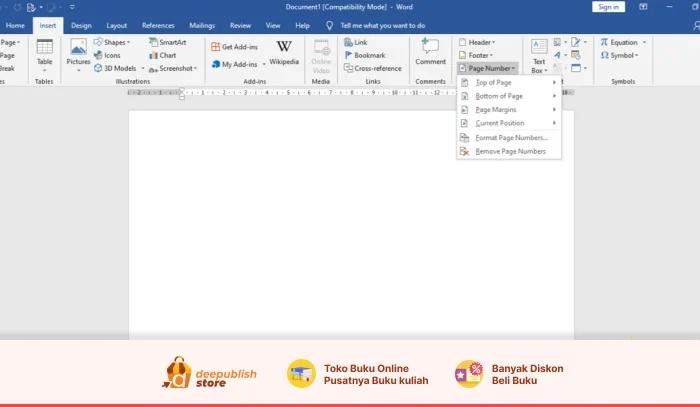Expand the 3D Models dropdown arrow

[x=143, y=68]
